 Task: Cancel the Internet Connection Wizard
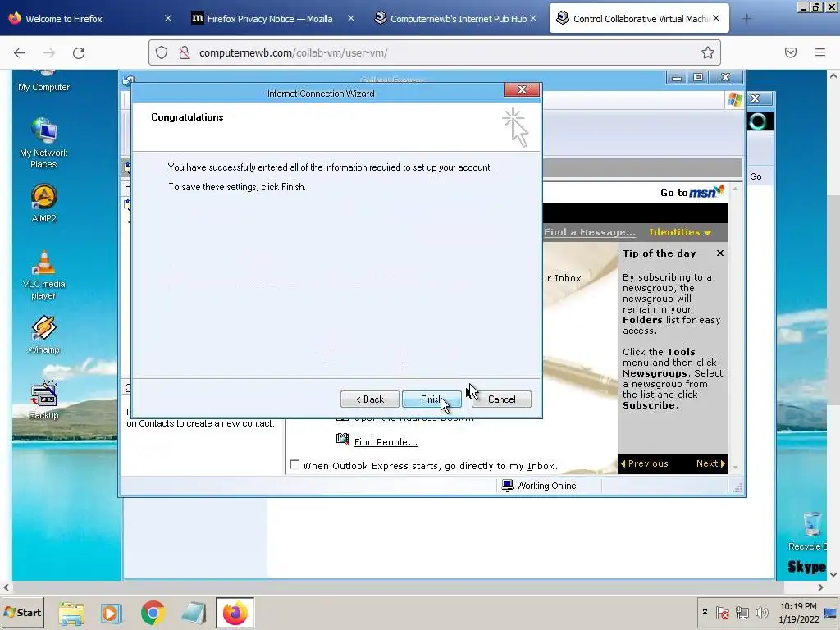(501, 399)
